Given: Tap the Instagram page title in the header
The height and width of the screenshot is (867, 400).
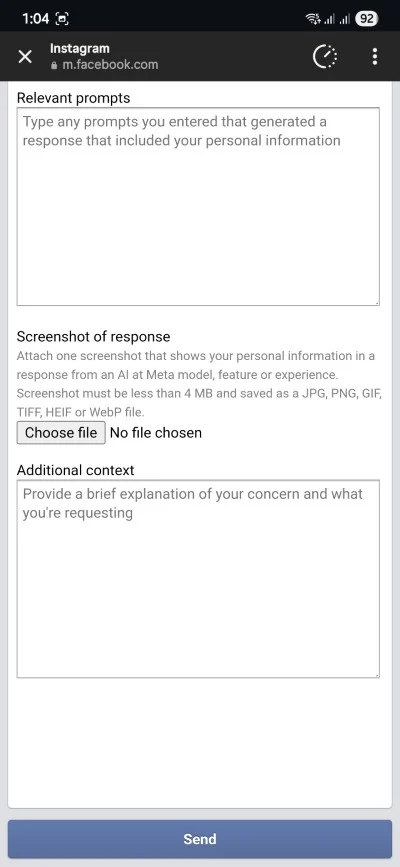Looking at the screenshot, I should pyautogui.click(x=80, y=48).
